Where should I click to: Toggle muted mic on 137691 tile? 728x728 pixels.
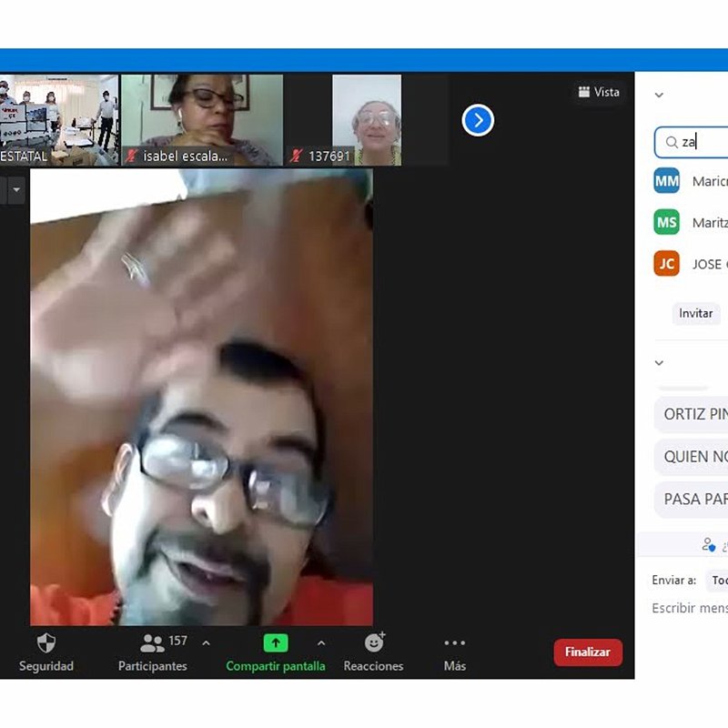click(296, 156)
